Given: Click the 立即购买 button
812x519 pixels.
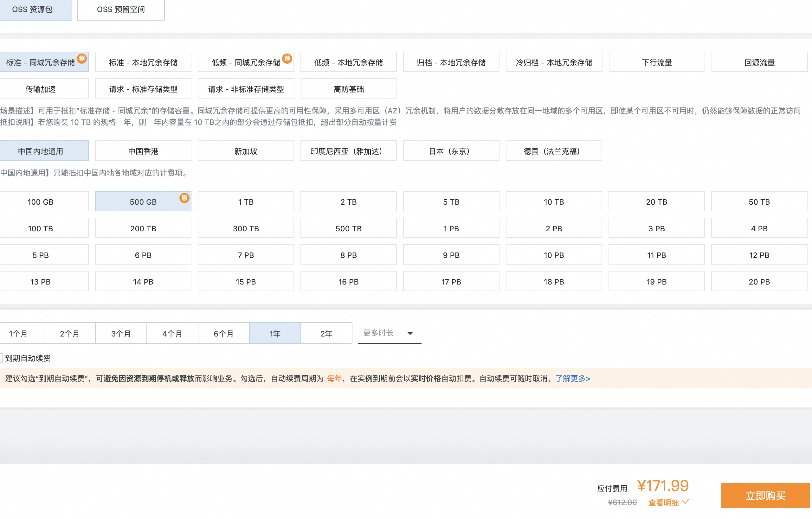Looking at the screenshot, I should (765, 496).
